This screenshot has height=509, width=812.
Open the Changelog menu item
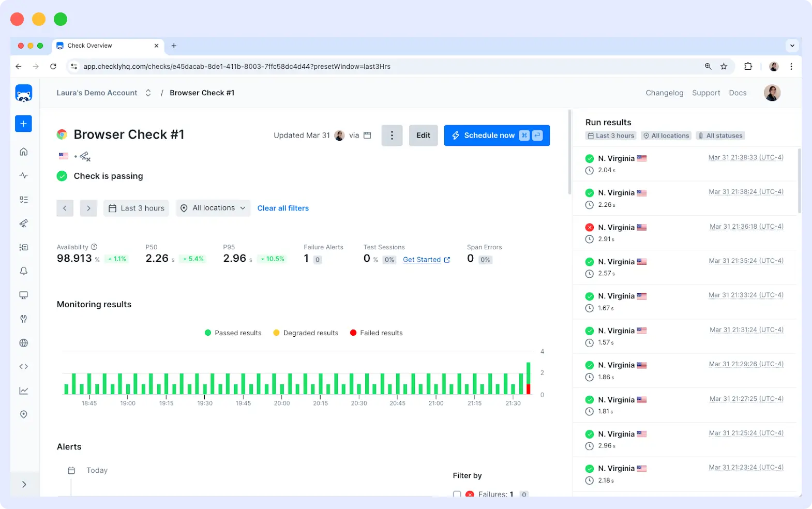pyautogui.click(x=664, y=93)
